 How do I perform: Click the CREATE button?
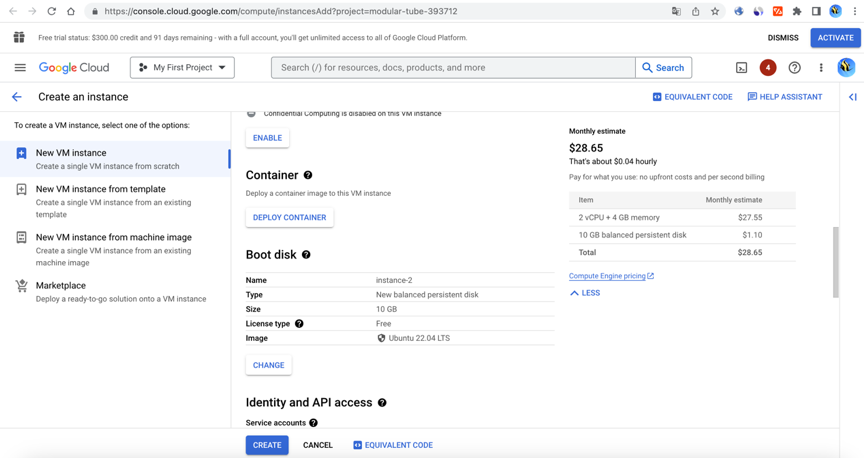coord(267,445)
